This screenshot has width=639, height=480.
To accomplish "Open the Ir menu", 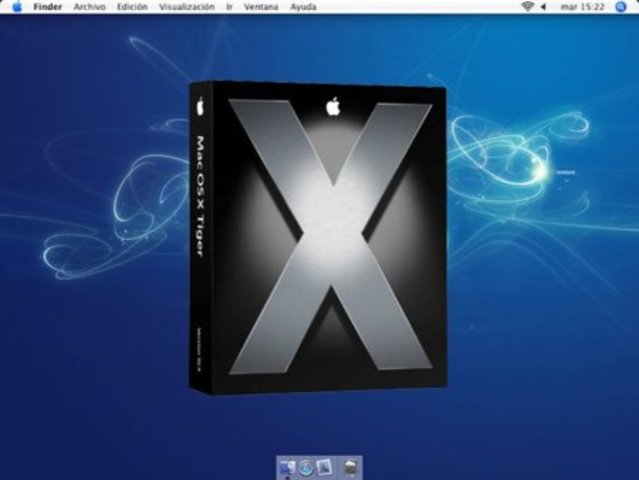I will [x=229, y=7].
